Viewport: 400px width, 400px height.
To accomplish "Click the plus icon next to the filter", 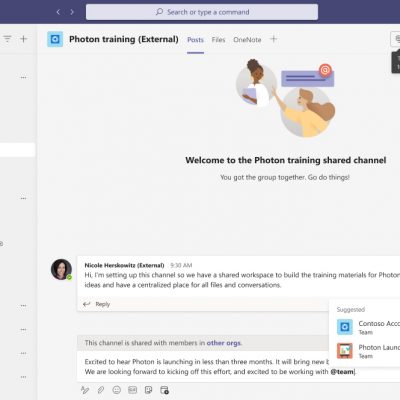I will [24, 39].
